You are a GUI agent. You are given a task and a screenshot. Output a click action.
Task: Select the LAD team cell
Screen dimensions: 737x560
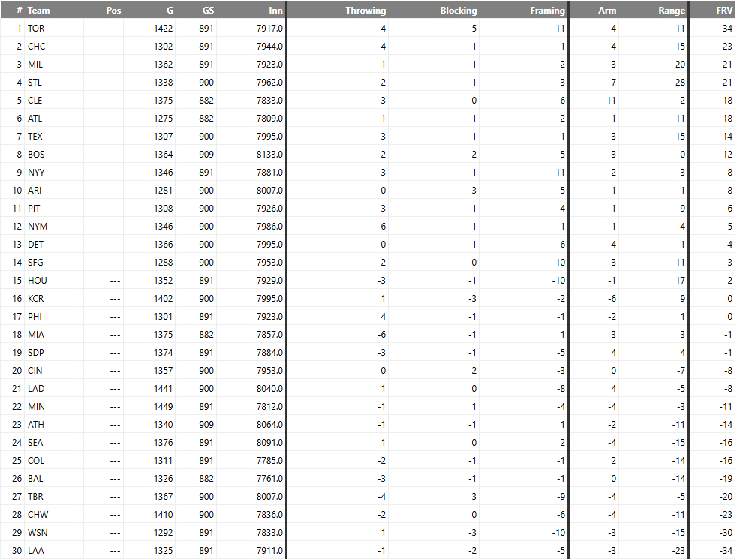click(x=36, y=389)
